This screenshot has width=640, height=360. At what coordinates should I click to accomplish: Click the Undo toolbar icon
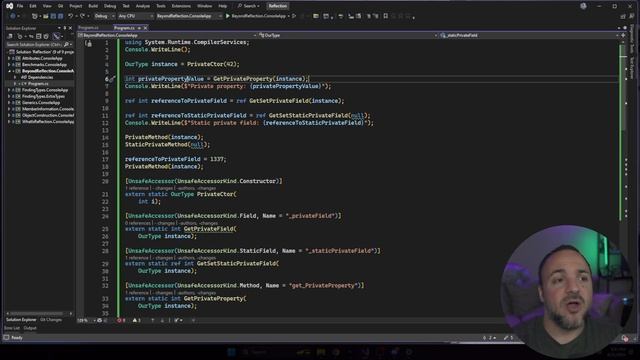(x=71, y=16)
